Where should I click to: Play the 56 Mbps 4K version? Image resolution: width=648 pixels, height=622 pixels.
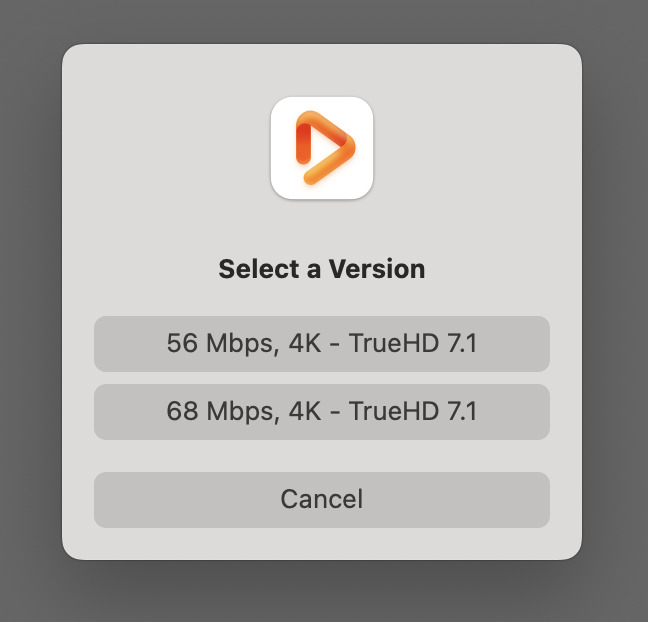pos(322,344)
